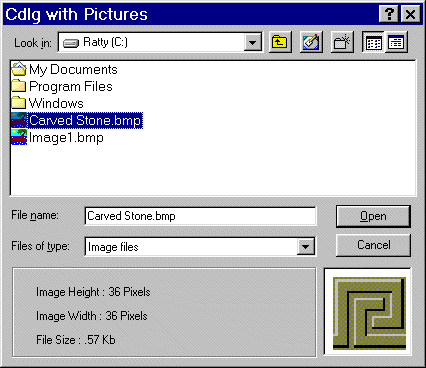Click the Carved Stone preview thumbnail

click(369, 313)
